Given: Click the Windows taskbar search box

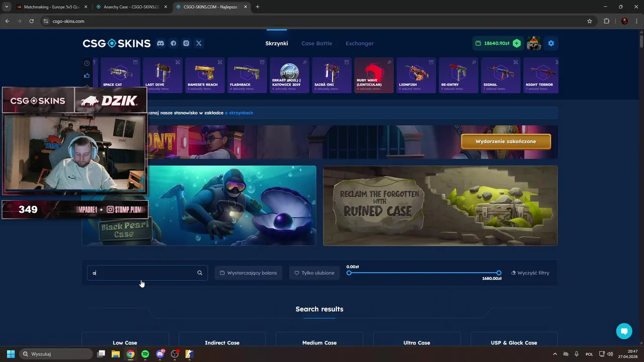Looking at the screenshot, I should tap(56, 354).
